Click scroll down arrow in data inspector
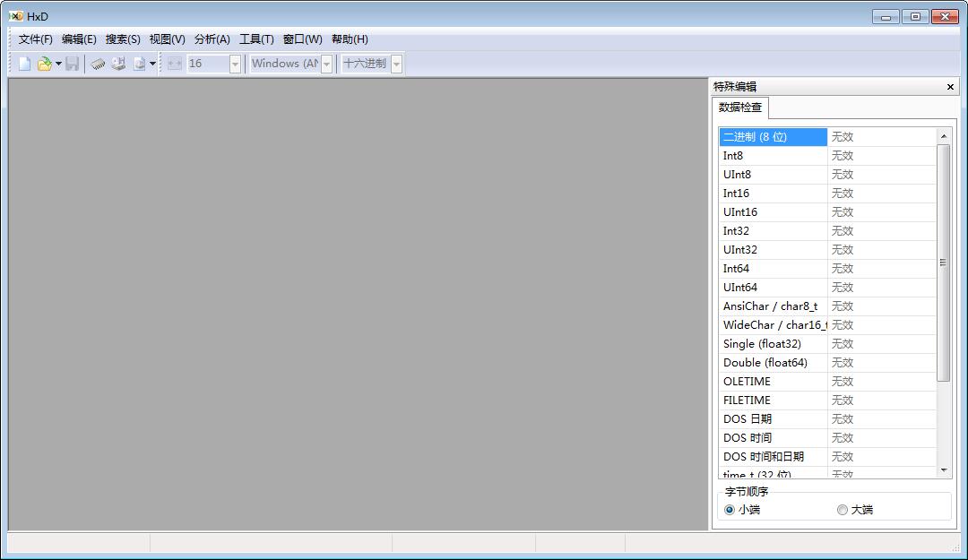This screenshot has height=560, width=968. click(x=943, y=470)
